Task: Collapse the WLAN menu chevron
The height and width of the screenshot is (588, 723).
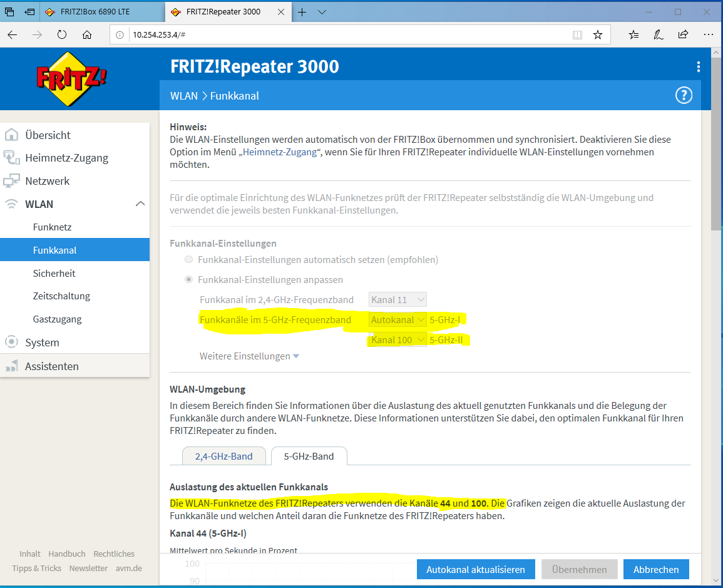Action: click(140, 204)
